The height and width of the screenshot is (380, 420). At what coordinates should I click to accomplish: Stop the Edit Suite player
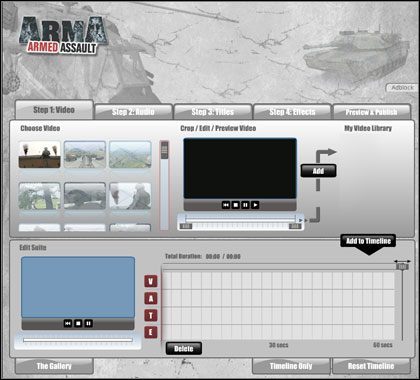click(x=78, y=323)
